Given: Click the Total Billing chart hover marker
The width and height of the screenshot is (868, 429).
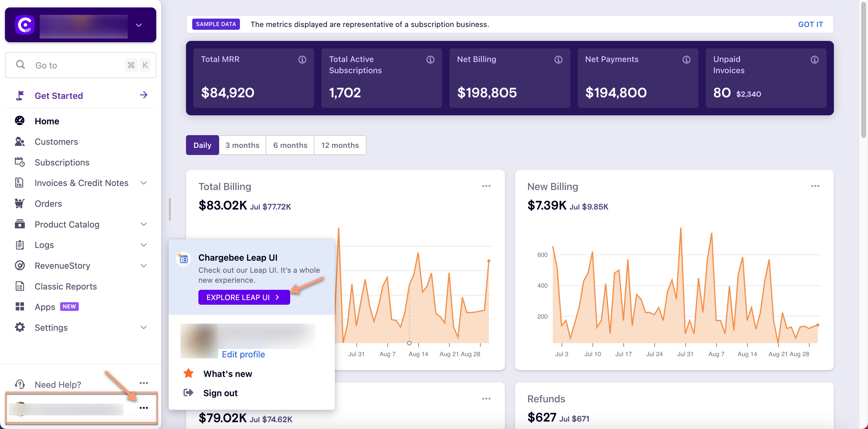Looking at the screenshot, I should (409, 343).
